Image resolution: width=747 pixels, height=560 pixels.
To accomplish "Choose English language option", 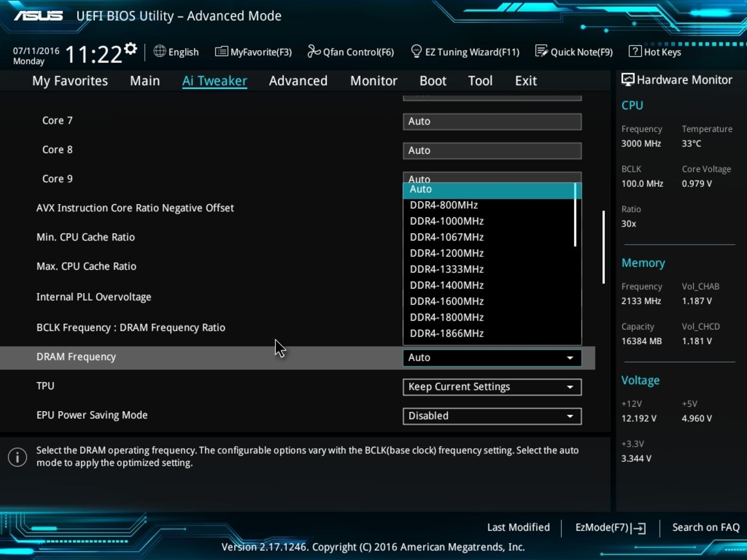I will click(x=183, y=52).
